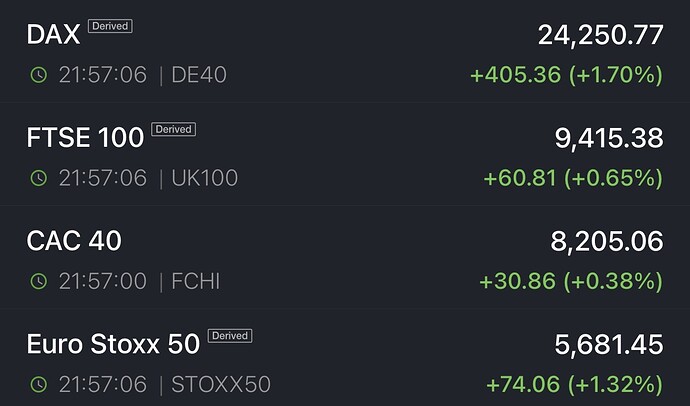Click the clock icon in FTSE 100 row
Screen dimensions: 690x406
(x=38, y=179)
